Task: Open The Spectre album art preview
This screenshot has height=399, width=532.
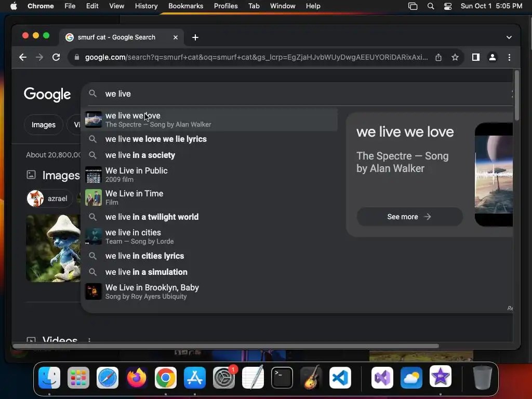Action: tap(494, 175)
